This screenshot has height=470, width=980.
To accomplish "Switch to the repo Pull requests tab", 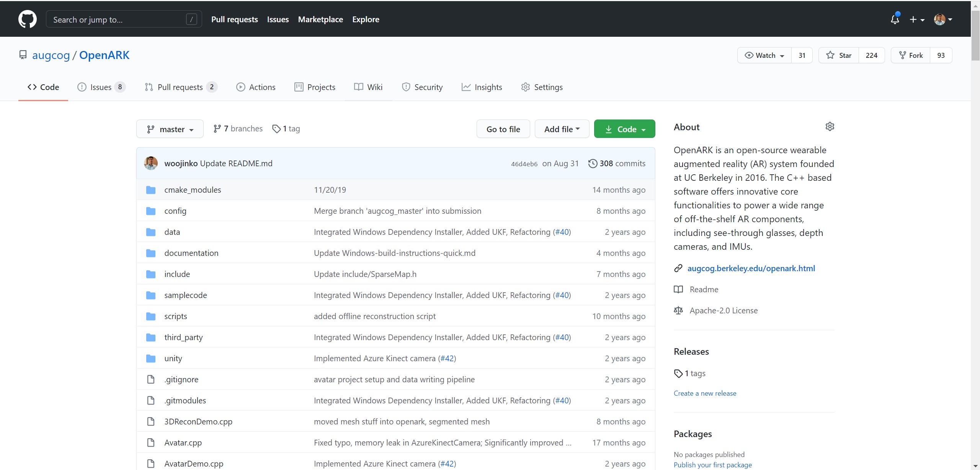I will 181,87.
